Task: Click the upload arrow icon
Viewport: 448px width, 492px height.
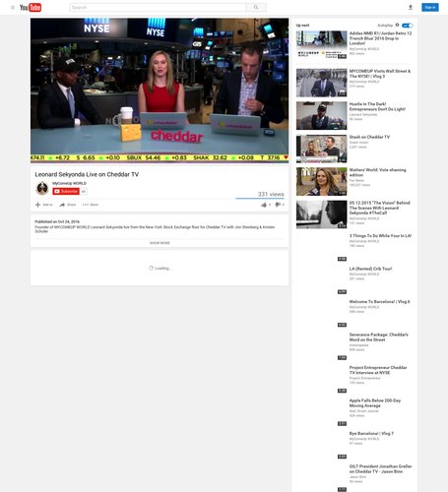Action: click(x=411, y=7)
